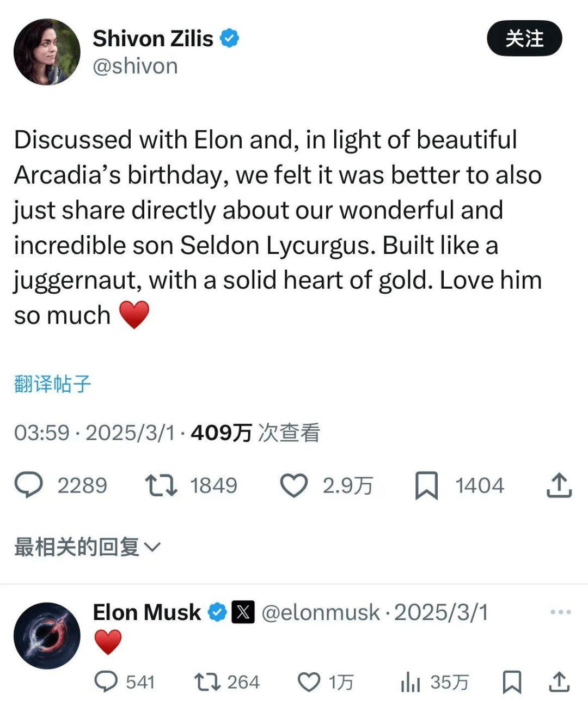This screenshot has width=588, height=705.
Task: Expand the 最相关的回复 sort dropdown
Action: (x=88, y=546)
